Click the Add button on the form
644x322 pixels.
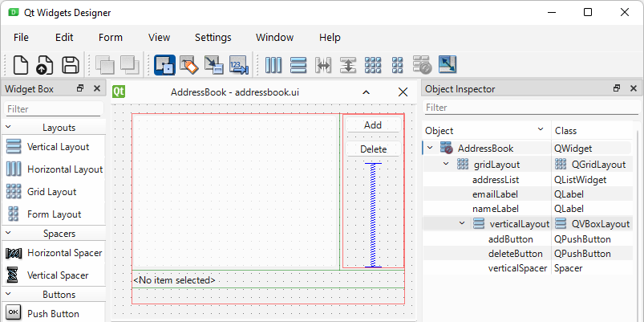[373, 125]
